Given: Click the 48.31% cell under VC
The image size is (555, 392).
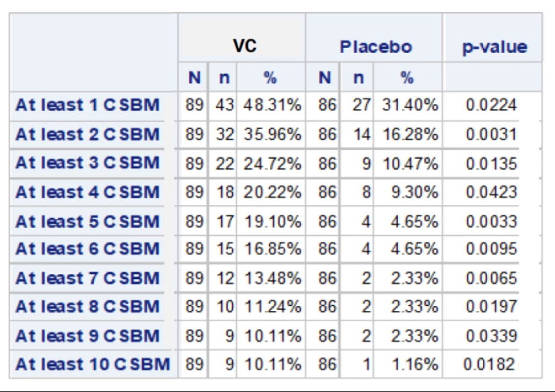Looking at the screenshot, I should point(272,105).
